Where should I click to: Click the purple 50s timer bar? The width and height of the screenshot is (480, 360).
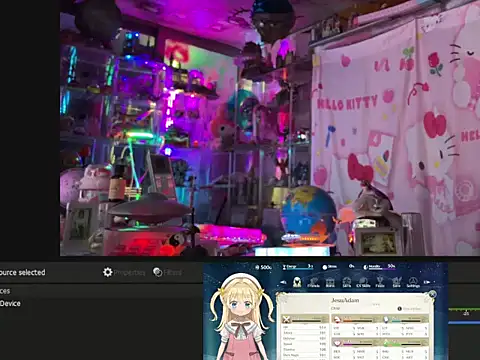[379, 267]
